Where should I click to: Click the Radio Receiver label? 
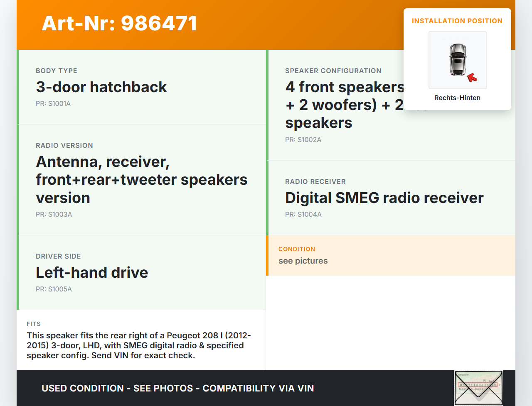click(x=315, y=182)
